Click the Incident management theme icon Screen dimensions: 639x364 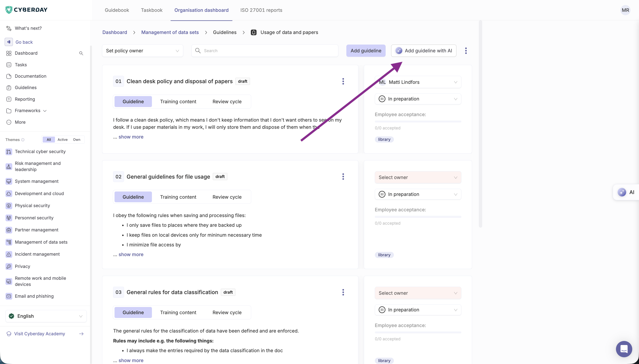click(9, 254)
